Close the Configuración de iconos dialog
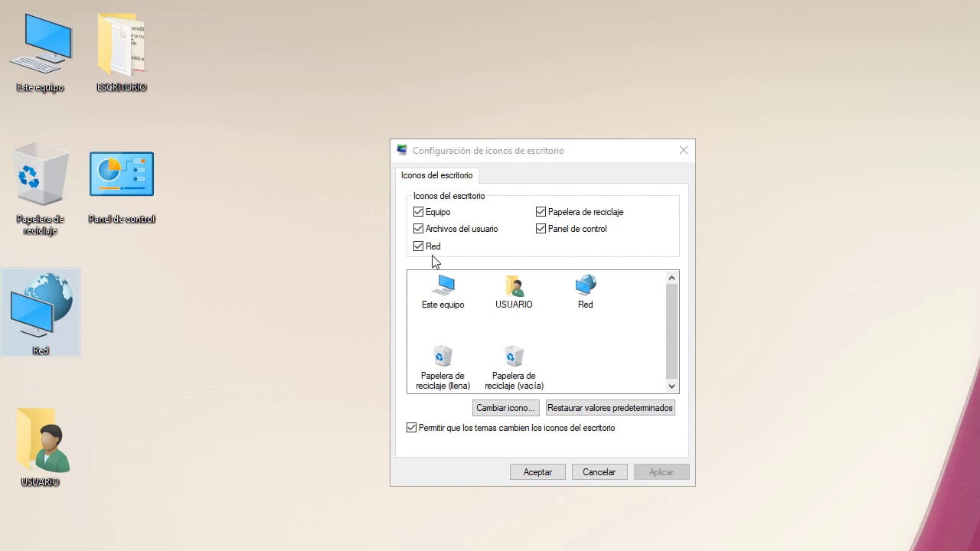980x551 pixels. [x=684, y=150]
